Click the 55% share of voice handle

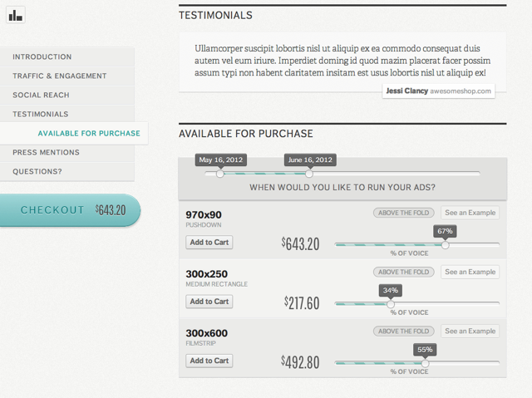click(426, 363)
